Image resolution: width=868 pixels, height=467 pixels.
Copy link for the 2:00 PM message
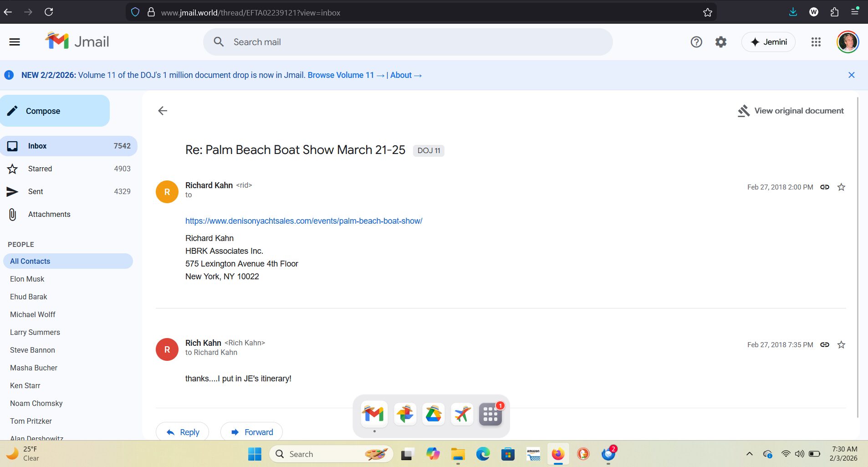(824, 187)
